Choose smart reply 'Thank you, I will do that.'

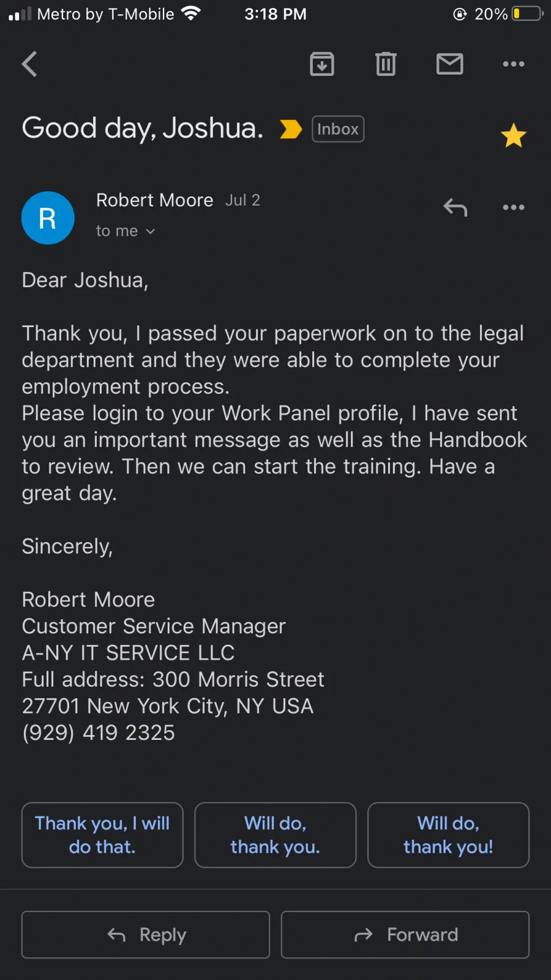tap(102, 835)
